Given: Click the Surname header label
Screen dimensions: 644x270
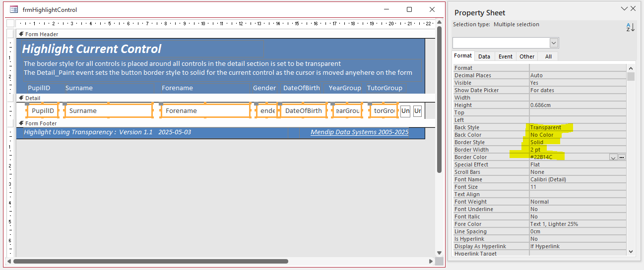Looking at the screenshot, I should 79,88.
